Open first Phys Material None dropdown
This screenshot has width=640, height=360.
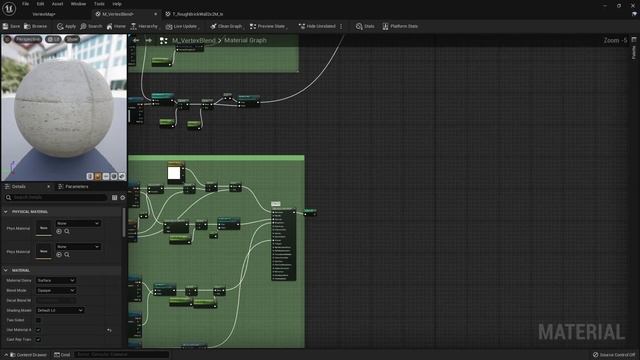(x=78, y=223)
